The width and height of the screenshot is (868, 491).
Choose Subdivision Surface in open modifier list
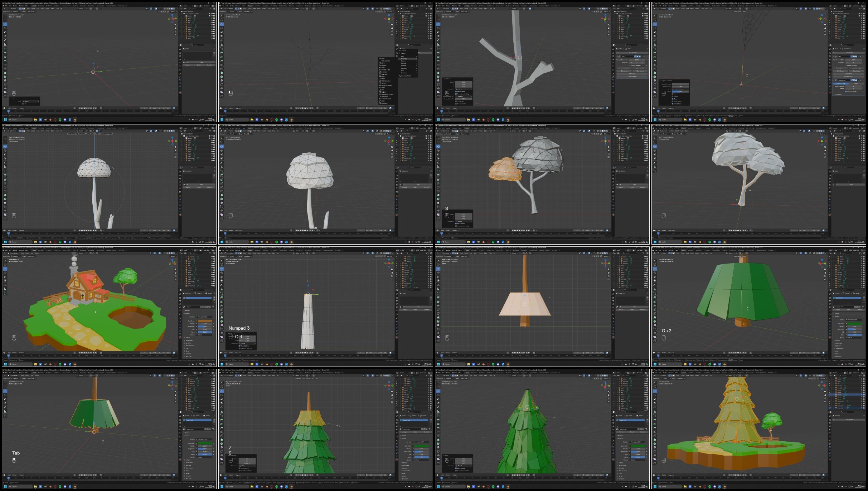coord(387,94)
